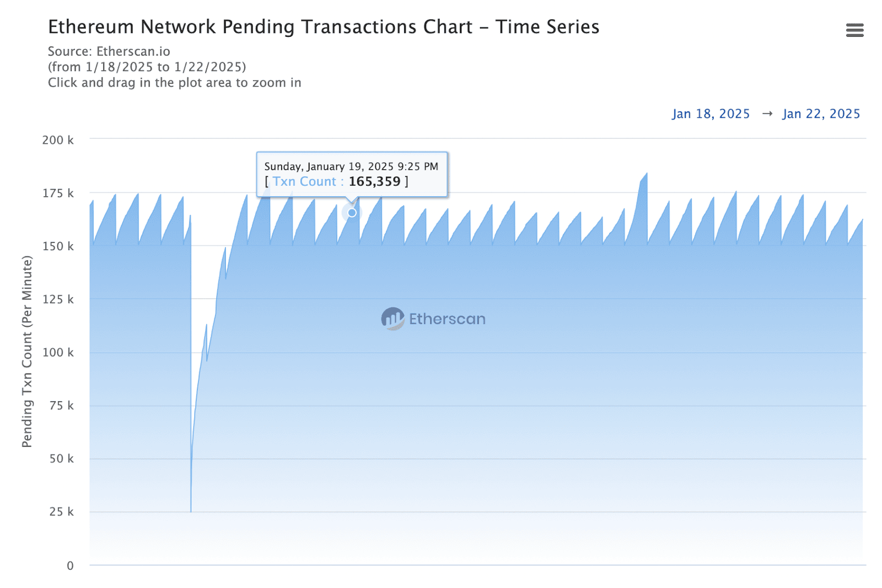
Task: Open the Source: Etherscan.io link
Action: pyautogui.click(x=109, y=51)
